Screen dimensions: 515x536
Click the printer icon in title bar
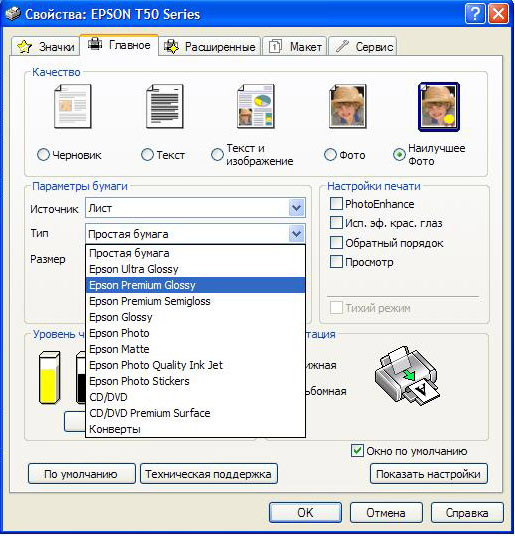pos(13,14)
